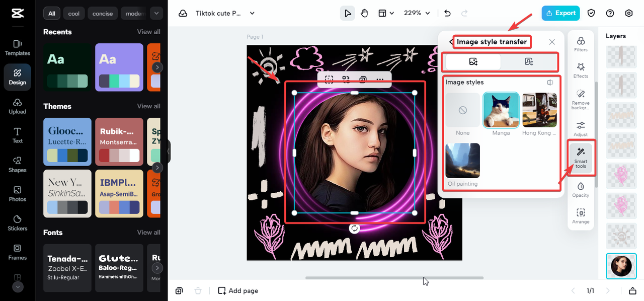
Task: Redo the last action
Action: (464, 13)
